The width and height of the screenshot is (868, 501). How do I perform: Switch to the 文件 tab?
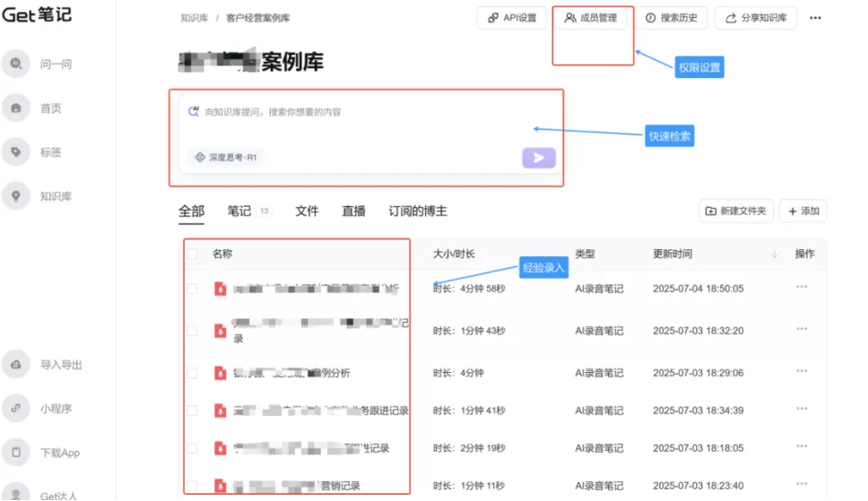pyautogui.click(x=307, y=211)
